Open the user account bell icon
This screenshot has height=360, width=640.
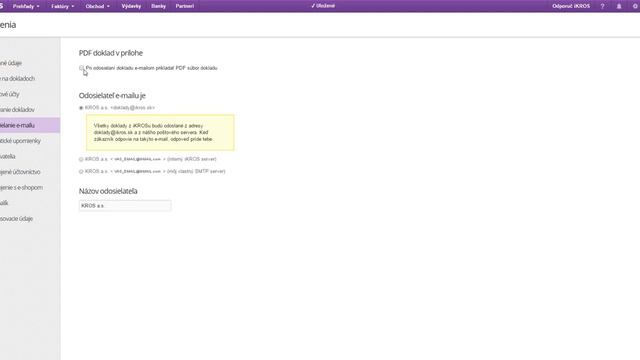click(x=619, y=6)
